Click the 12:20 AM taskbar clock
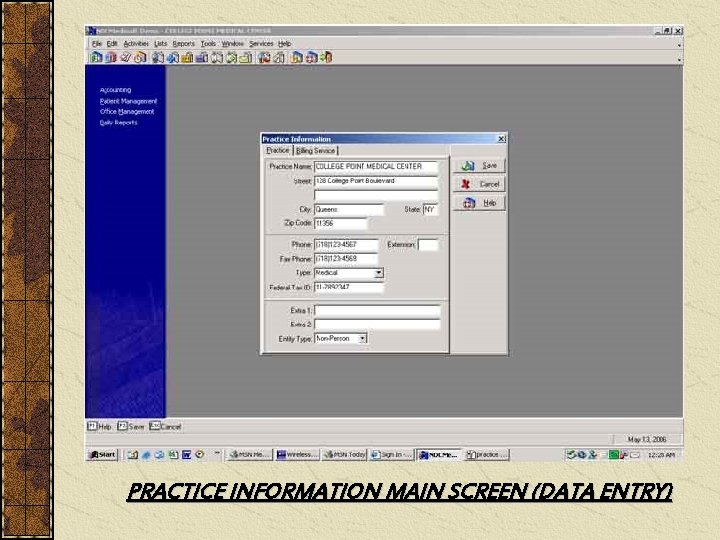Viewport: 720px width, 540px height. (x=661, y=455)
